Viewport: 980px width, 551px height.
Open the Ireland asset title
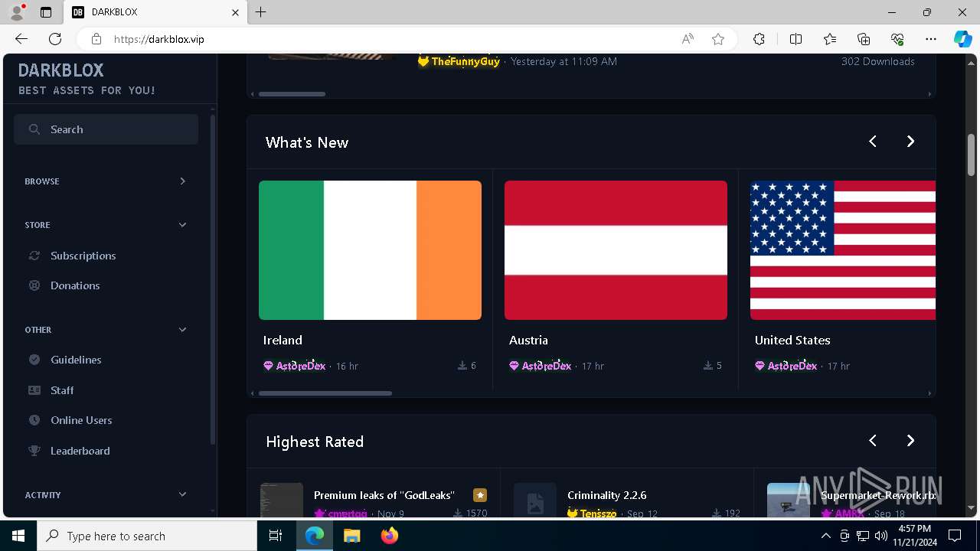coord(283,340)
